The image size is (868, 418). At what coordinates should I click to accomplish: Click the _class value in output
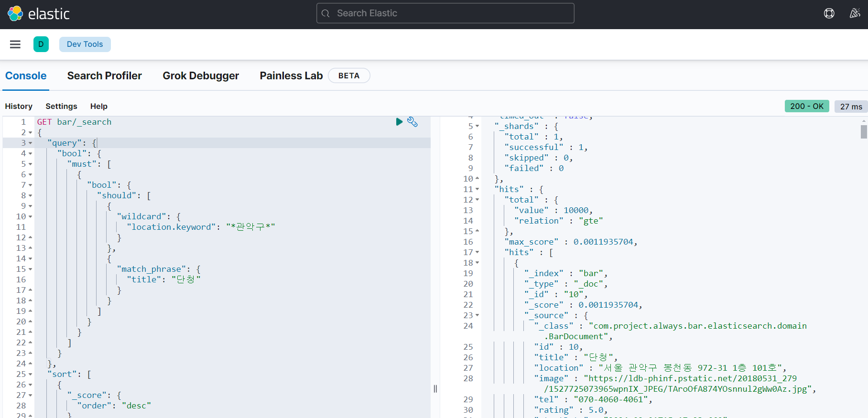pos(675,331)
